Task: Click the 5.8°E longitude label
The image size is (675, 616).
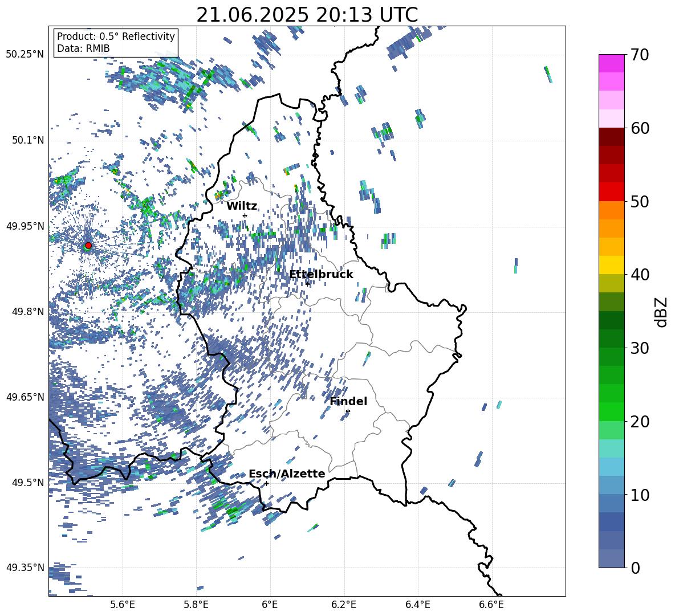Action: 196,605
